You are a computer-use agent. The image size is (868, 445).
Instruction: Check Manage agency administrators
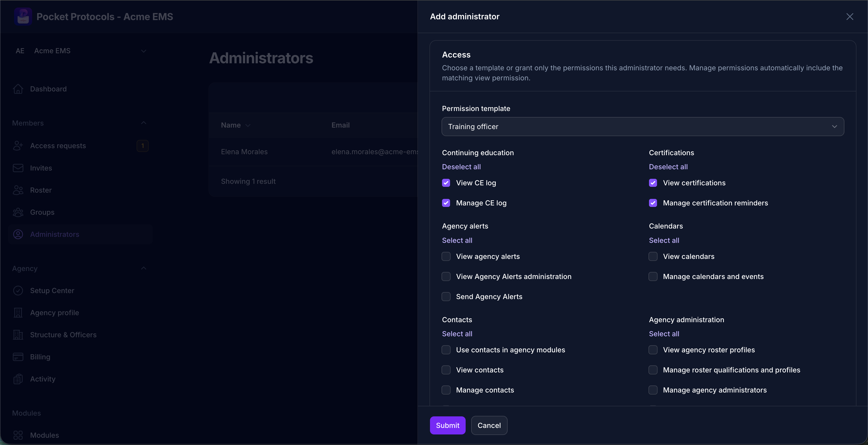(653, 390)
